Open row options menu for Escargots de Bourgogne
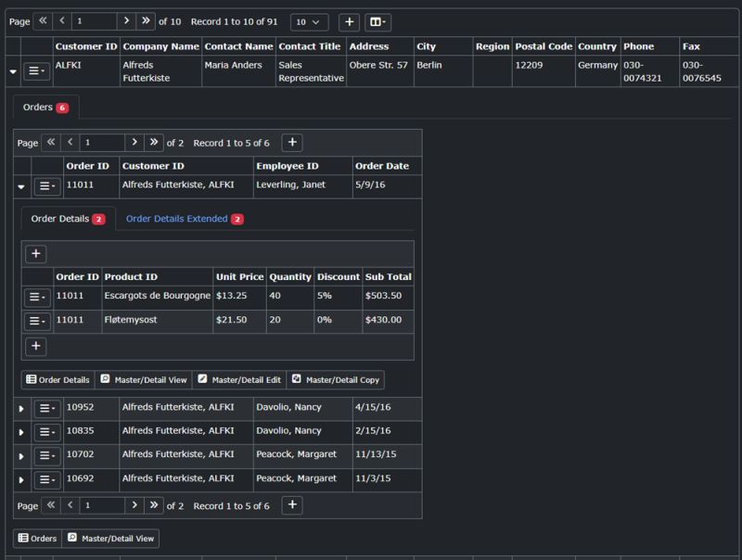This screenshot has height=560, width=742. pos(37,297)
